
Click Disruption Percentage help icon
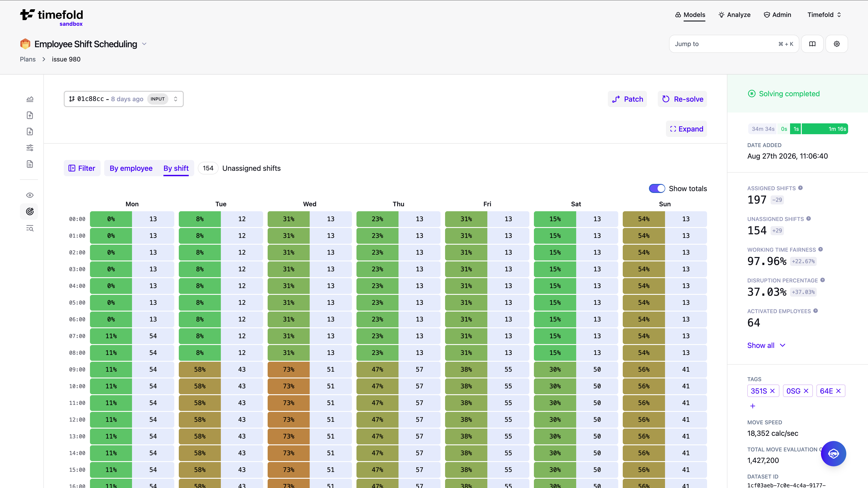823,280
